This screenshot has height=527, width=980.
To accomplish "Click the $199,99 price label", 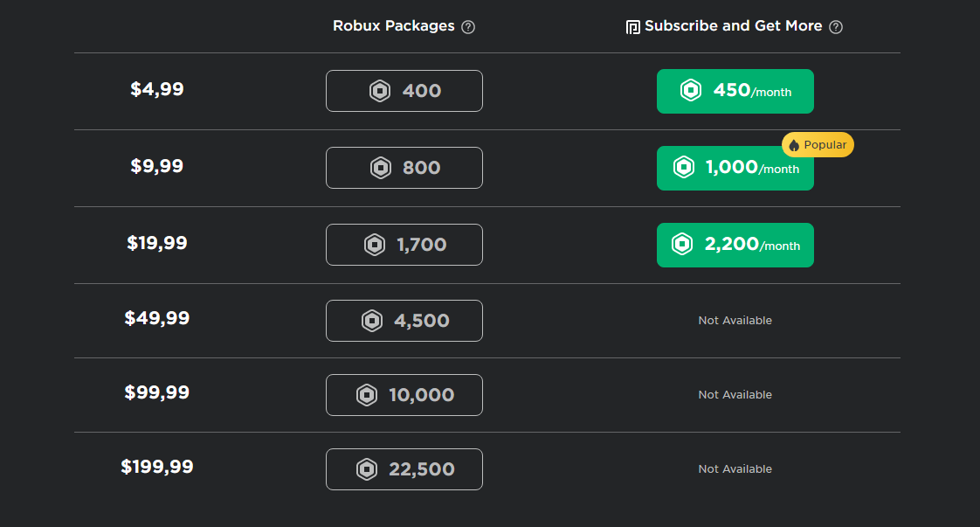I will coord(157,467).
